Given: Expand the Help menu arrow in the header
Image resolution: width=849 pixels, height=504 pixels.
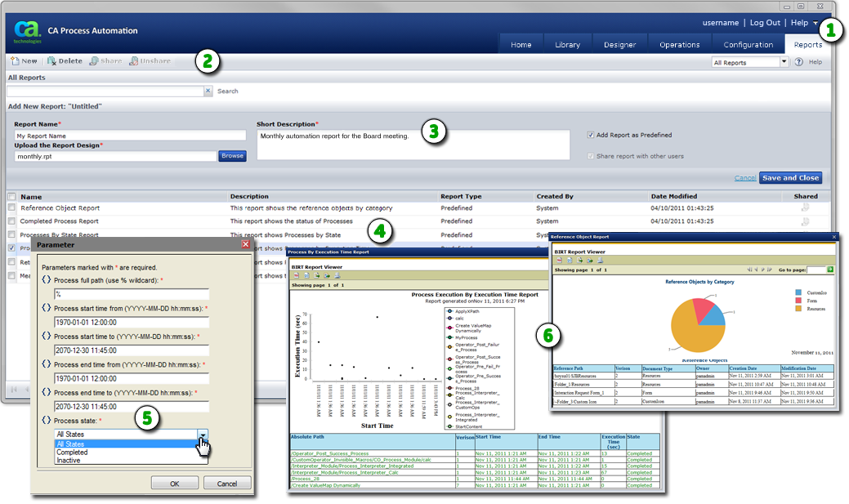Looking at the screenshot, I should [x=815, y=22].
